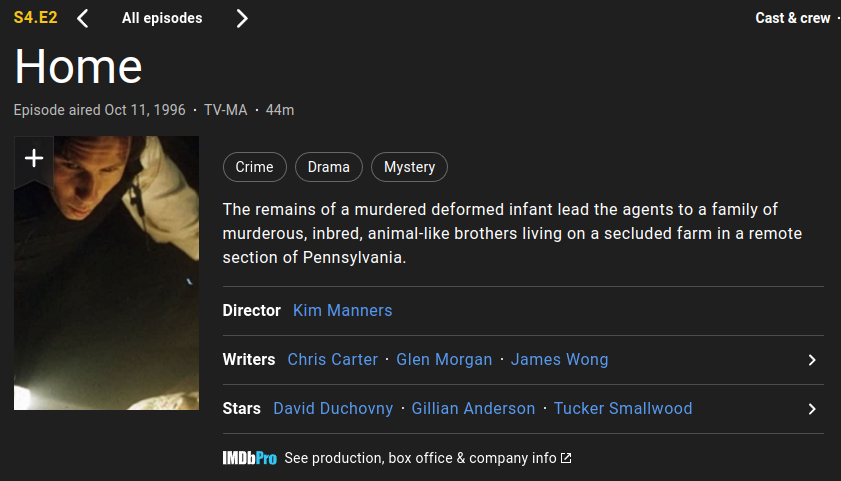
Task: Open writer James Wong's page
Action: pos(559,359)
